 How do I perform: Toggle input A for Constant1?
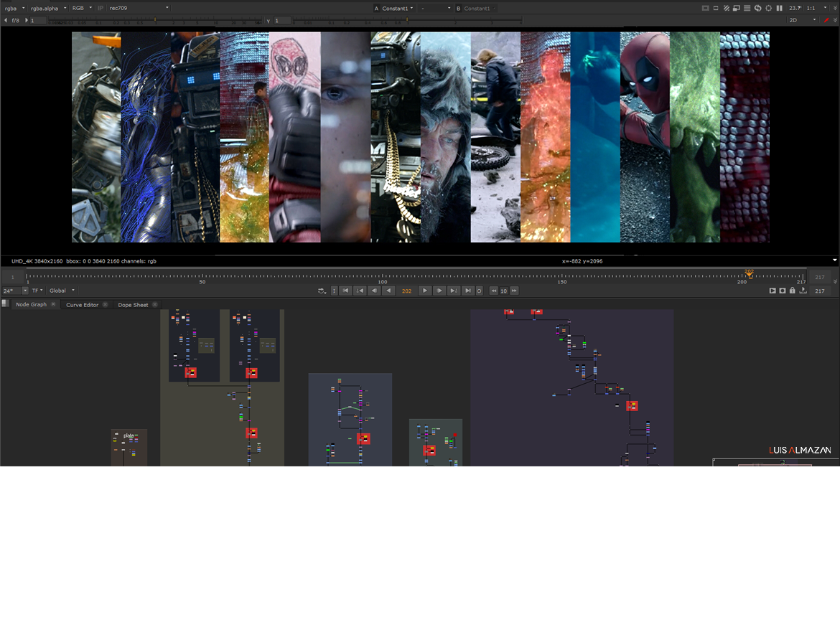[x=376, y=8]
